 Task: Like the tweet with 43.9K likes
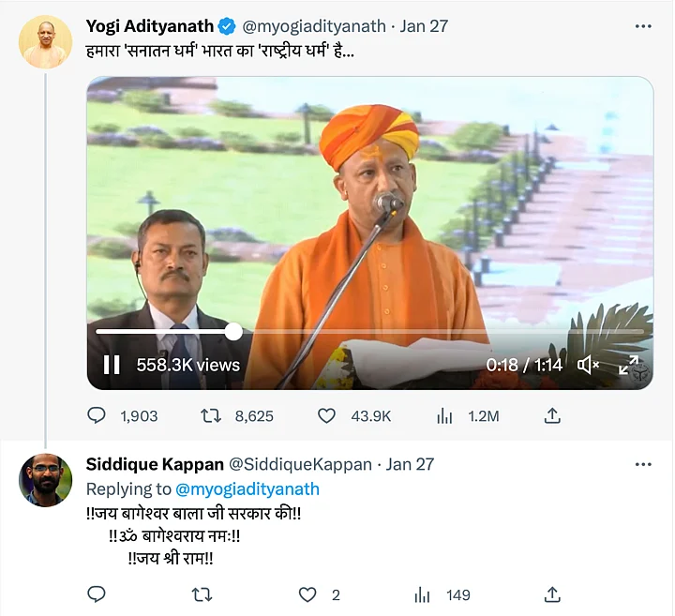pyautogui.click(x=326, y=415)
